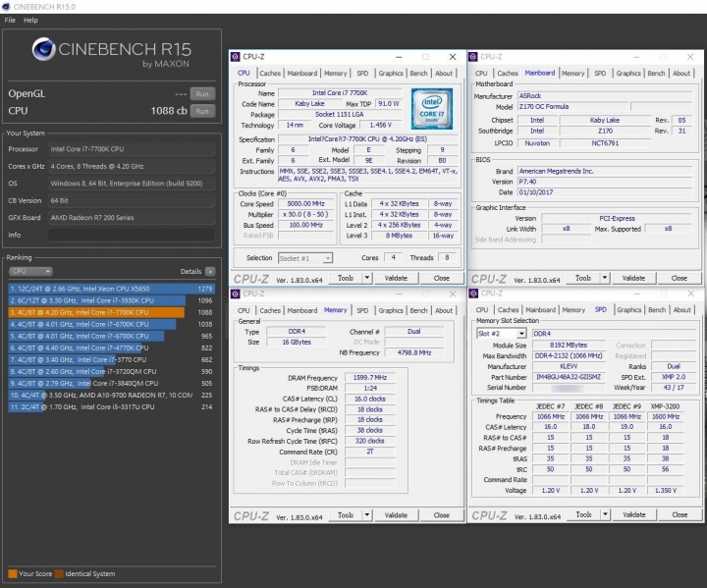
Task: Click the CPU-Z icon in the SPD window title
Action: point(473,294)
